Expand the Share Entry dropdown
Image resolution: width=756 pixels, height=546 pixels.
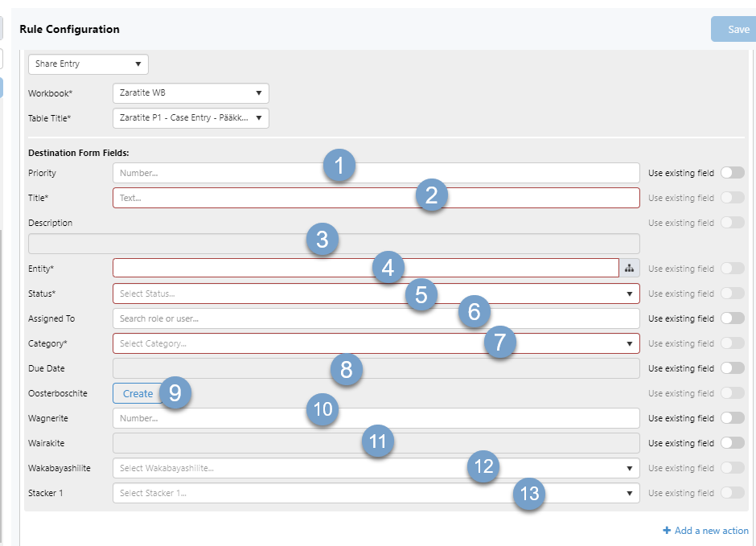click(x=88, y=64)
